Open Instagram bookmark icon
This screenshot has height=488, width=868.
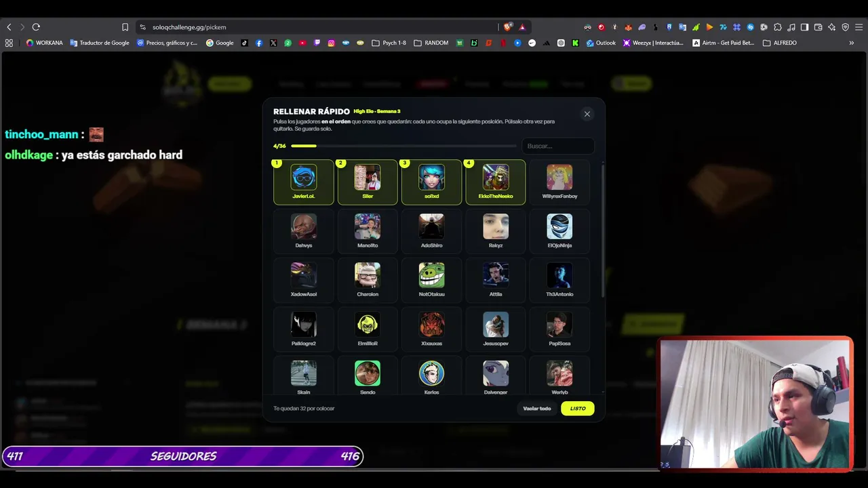click(331, 43)
